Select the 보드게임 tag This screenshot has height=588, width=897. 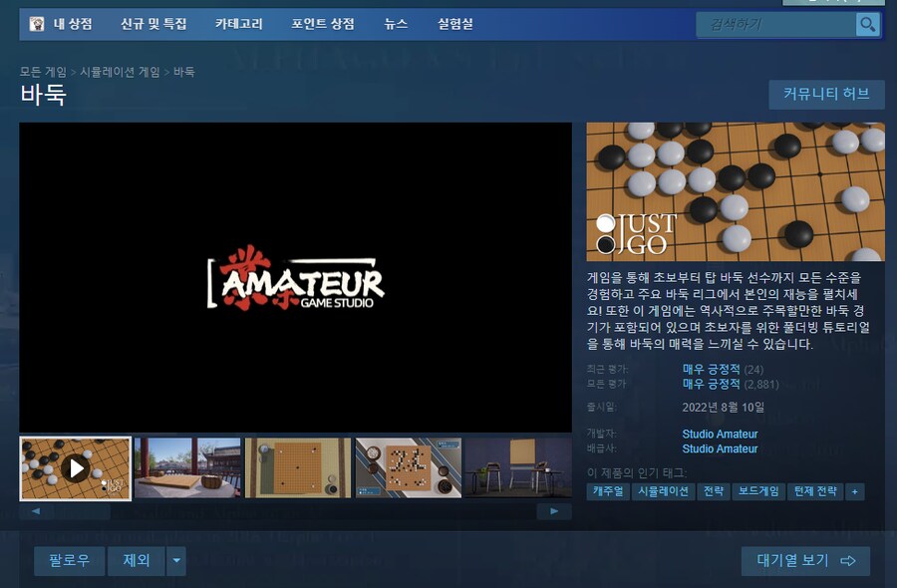coord(758,491)
